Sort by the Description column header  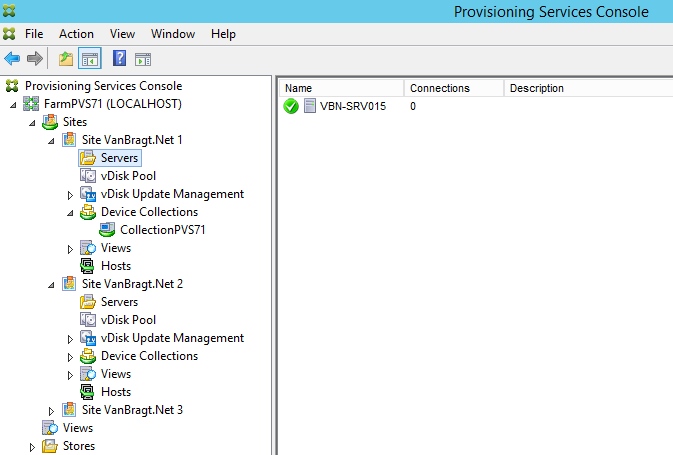588,88
